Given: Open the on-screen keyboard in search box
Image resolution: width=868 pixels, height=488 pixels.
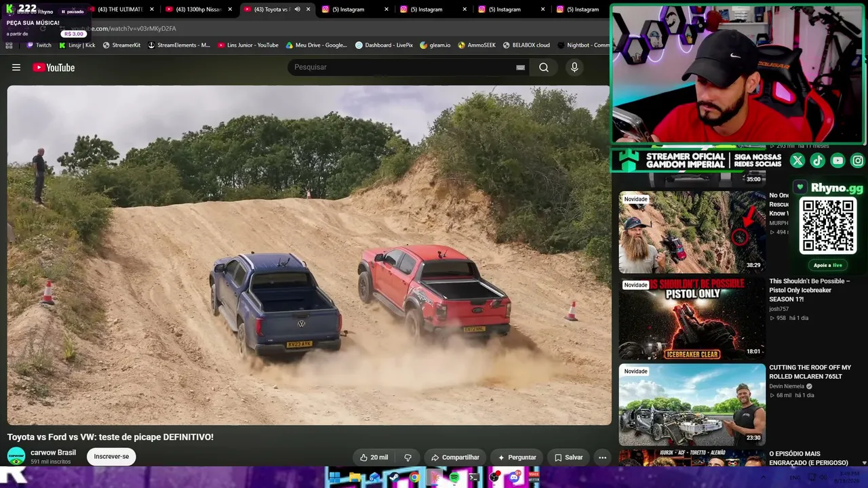Looking at the screenshot, I should pos(520,67).
